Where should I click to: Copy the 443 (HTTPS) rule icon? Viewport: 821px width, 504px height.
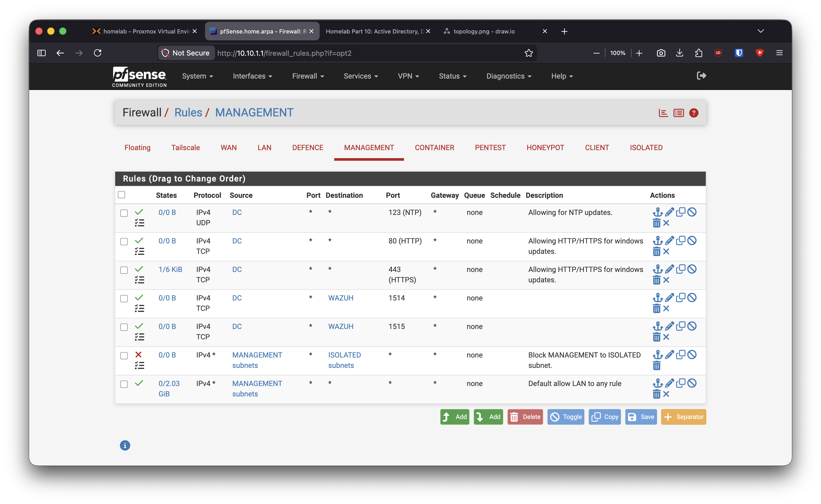pos(681,269)
